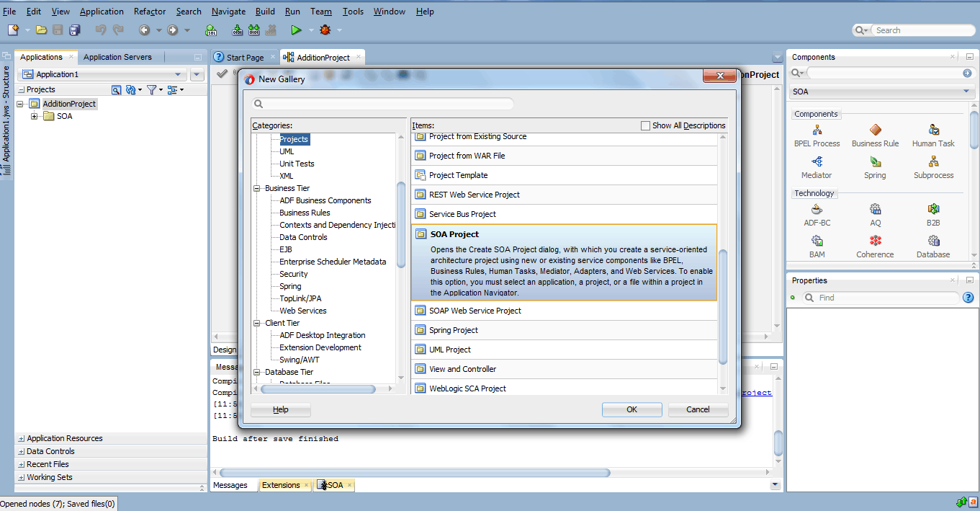Viewport: 980px width, 511px height.
Task: Open the SQL worksheet toolbar icon
Action: (x=211, y=30)
